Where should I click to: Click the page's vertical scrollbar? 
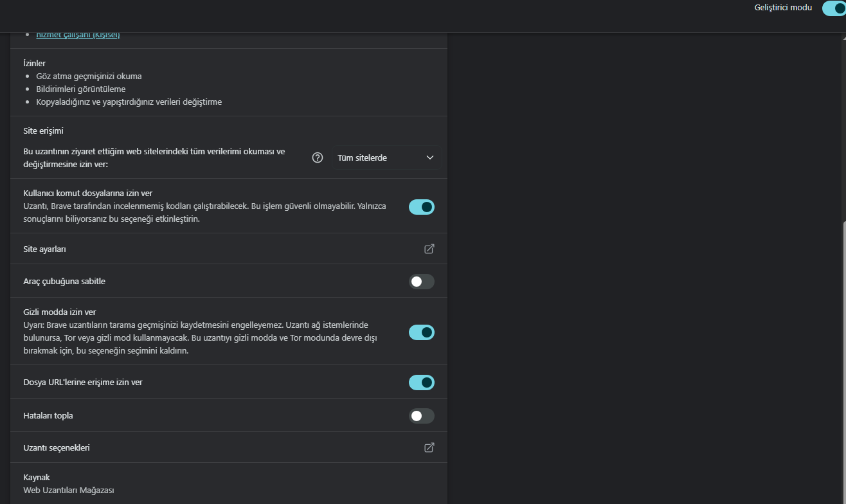coord(843,321)
